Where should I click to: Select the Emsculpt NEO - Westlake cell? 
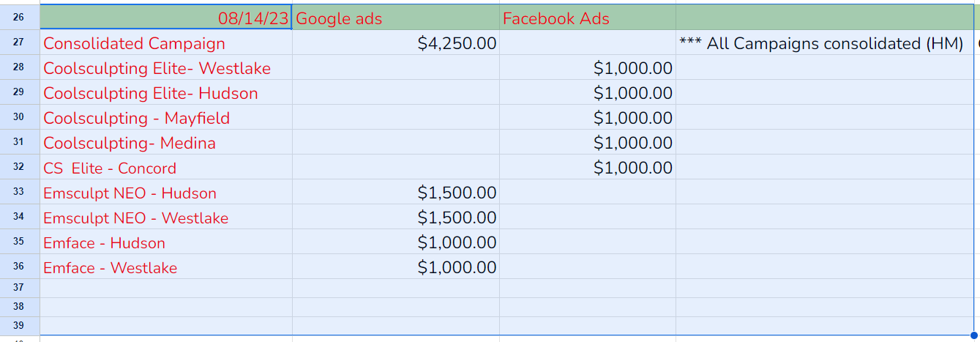(166, 218)
